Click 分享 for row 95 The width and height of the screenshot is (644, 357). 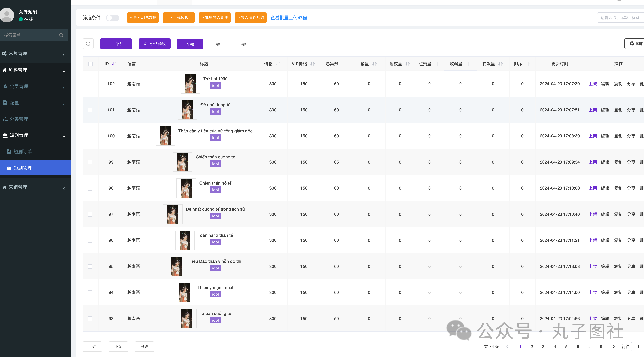pyautogui.click(x=631, y=267)
